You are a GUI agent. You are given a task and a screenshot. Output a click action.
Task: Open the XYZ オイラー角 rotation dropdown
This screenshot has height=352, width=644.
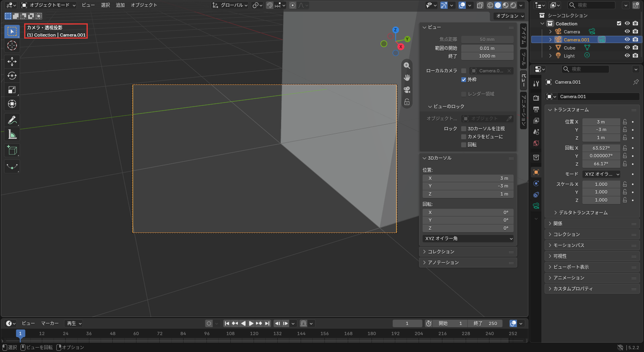pyautogui.click(x=468, y=239)
